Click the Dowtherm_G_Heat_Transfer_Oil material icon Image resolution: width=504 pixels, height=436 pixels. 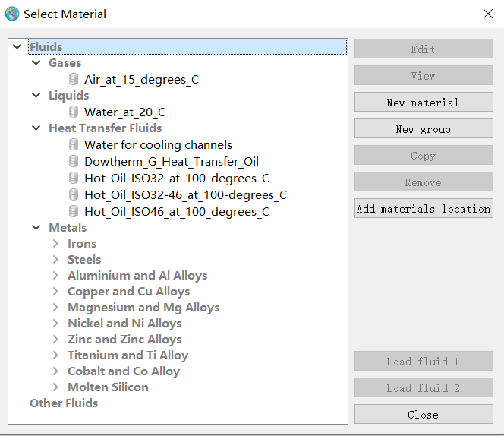point(74,161)
